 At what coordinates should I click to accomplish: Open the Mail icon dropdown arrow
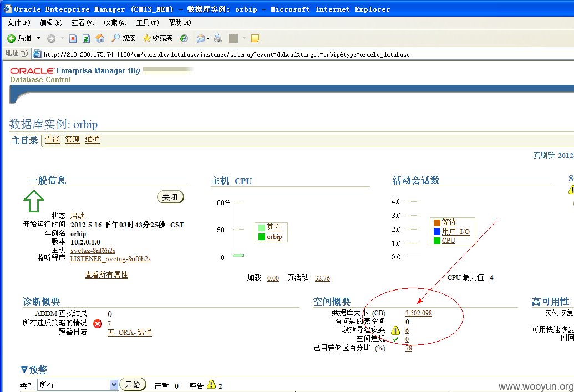pyautogui.click(x=207, y=38)
